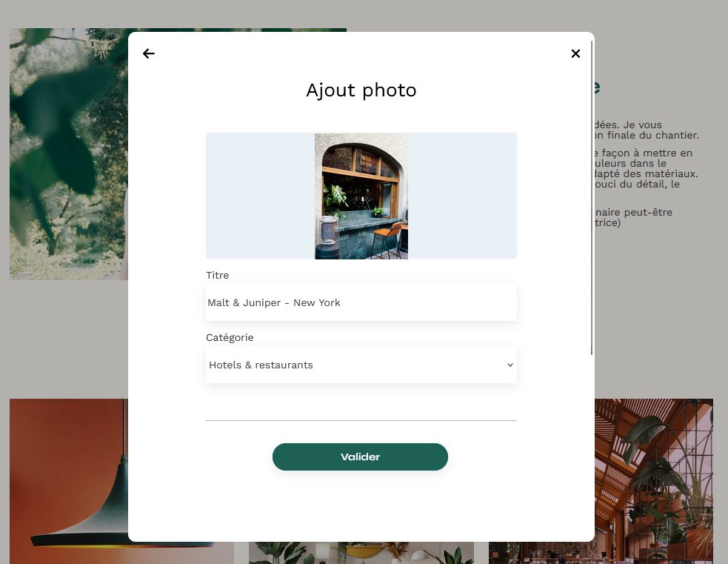Click the modal's vertical scrollbar
This screenshot has width=728, height=564.
point(592,199)
